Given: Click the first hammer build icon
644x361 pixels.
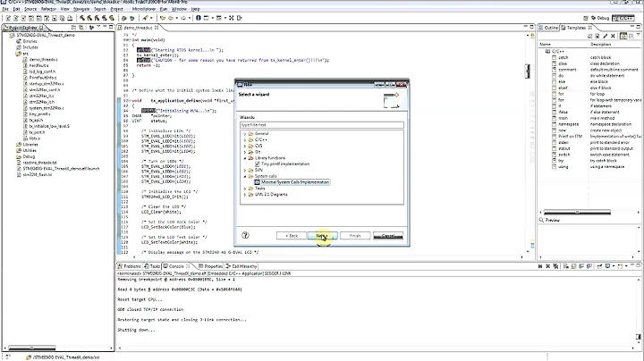Looking at the screenshot, I should pyautogui.click(x=82, y=18).
